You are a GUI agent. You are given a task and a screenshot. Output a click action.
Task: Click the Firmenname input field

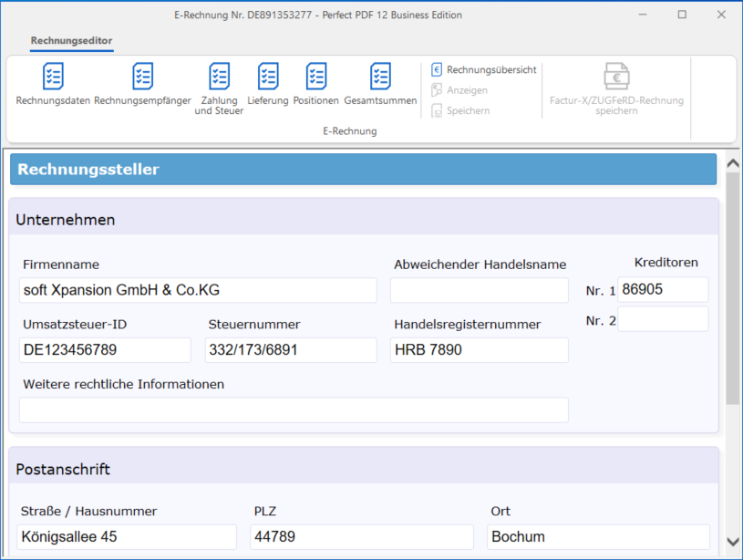pos(197,290)
